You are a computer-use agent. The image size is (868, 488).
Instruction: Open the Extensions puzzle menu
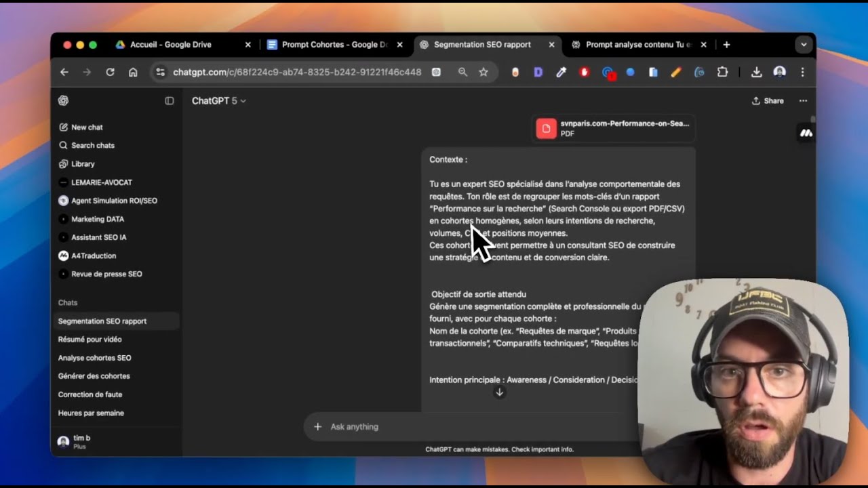click(x=722, y=72)
